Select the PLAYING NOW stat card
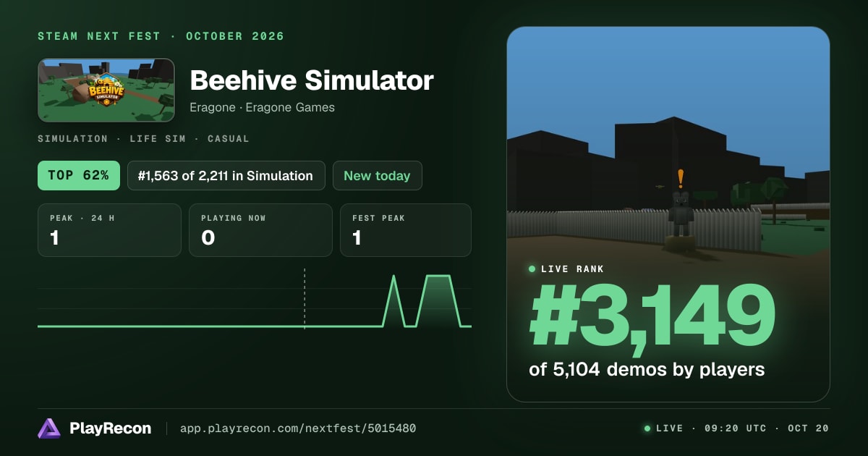This screenshot has width=868, height=456. (x=260, y=230)
